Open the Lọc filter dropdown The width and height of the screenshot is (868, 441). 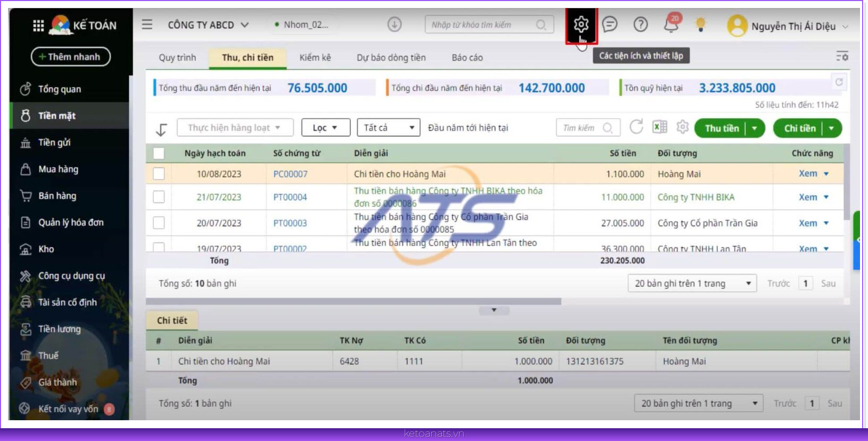[x=326, y=128]
